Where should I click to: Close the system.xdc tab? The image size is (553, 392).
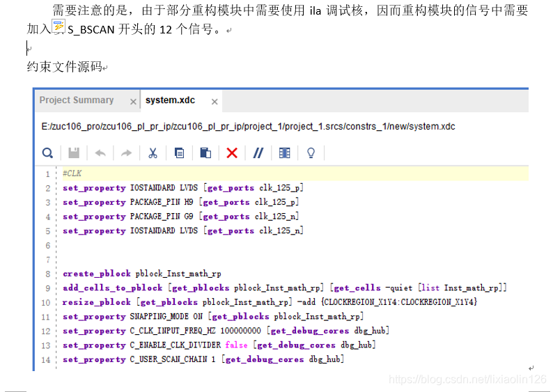pos(215,102)
